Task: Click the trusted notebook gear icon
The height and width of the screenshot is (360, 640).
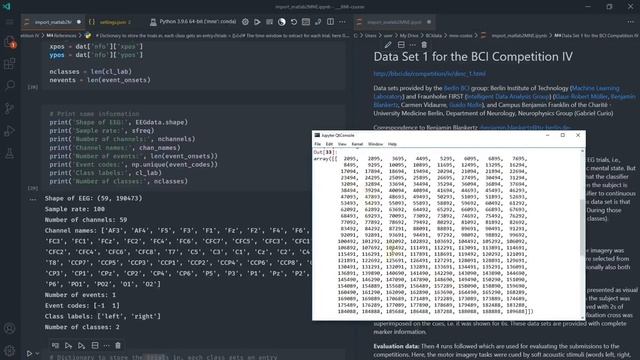Action: (x=245, y=22)
